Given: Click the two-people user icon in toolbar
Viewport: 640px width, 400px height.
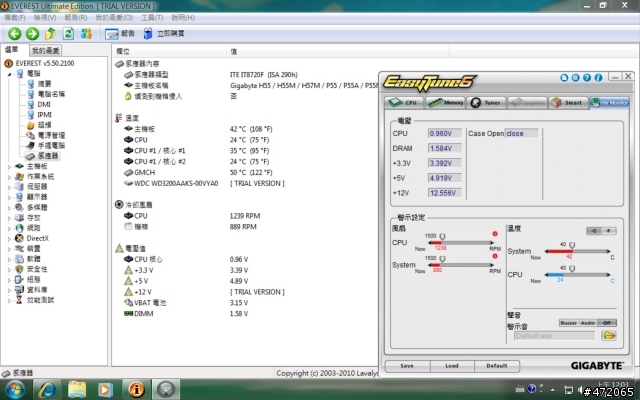Looking at the screenshot, I should [x=86, y=33].
